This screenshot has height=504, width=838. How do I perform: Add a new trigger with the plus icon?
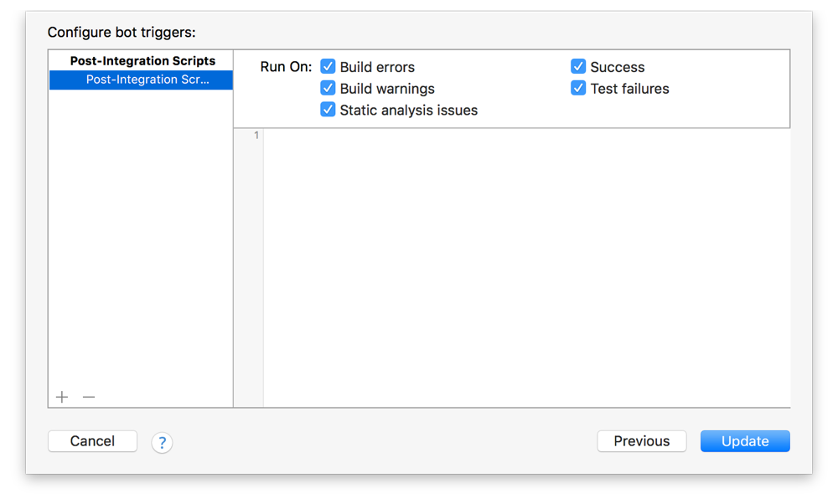pyautogui.click(x=62, y=397)
